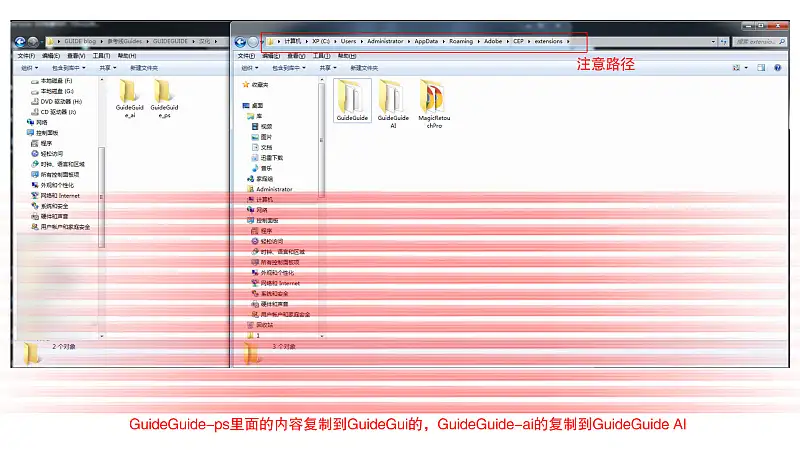
Task: Click AppData segment in address path
Action: pyautogui.click(x=426, y=41)
